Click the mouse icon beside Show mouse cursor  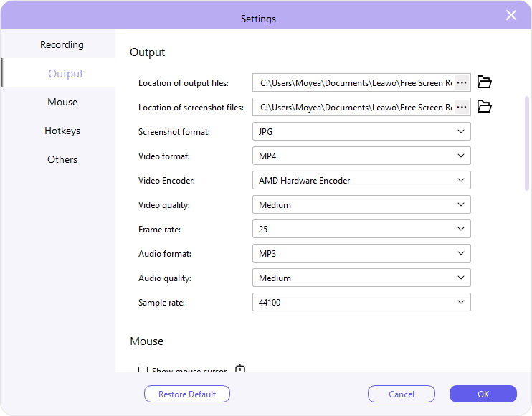click(x=240, y=370)
